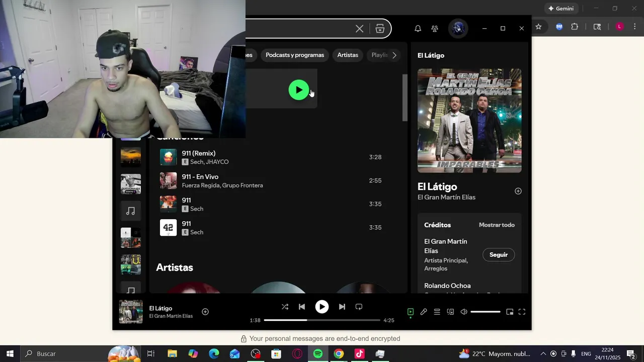The width and height of the screenshot is (644, 362).
Task: Open Chrome tab search icon
Action: click(597, 27)
